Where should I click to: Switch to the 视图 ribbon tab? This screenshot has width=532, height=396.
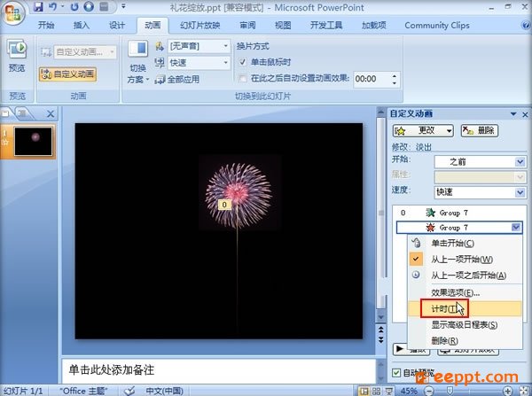click(283, 25)
